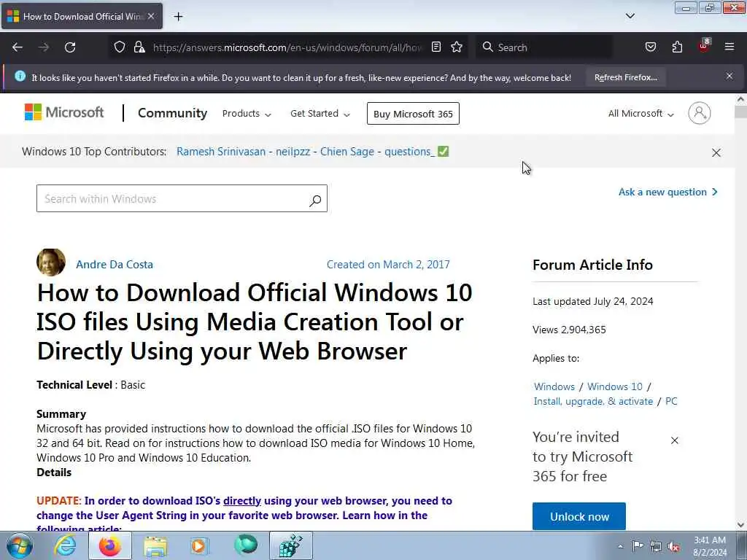747x560 pixels.
Task: Click Ask a new question link
Action: [x=668, y=192]
